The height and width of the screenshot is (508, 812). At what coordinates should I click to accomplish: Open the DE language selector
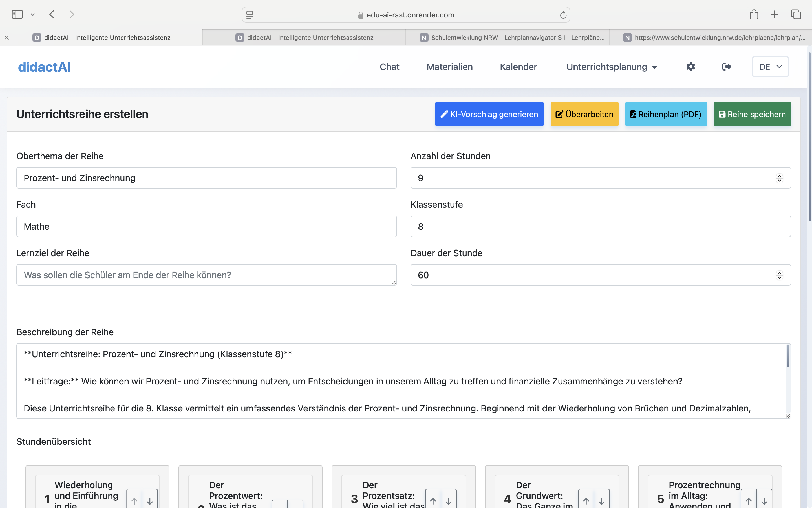tap(770, 67)
